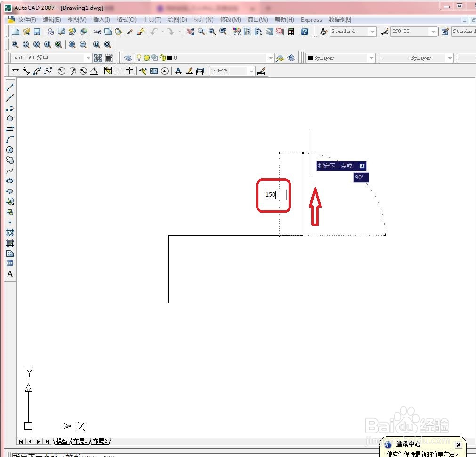476x457 pixels.
Task: Select the Polyline tool in draw toolbar
Action: point(10,108)
